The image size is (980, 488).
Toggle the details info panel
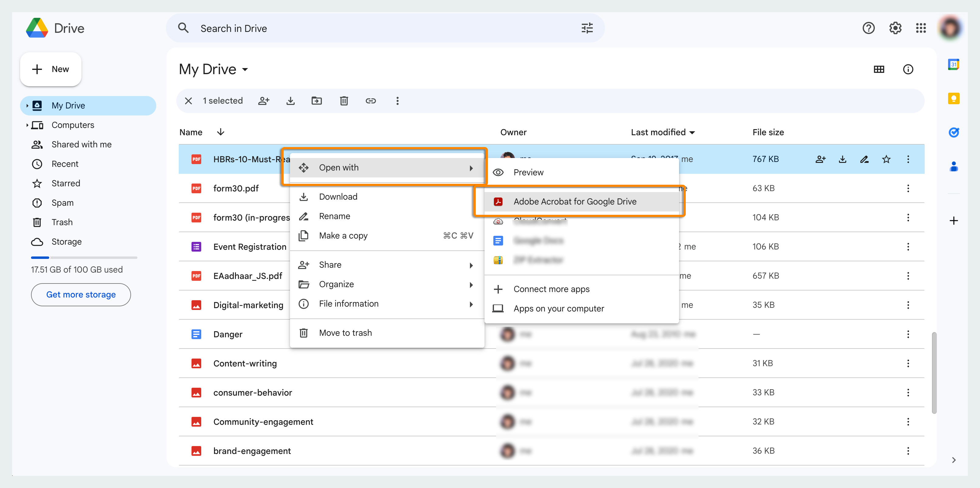(909, 69)
